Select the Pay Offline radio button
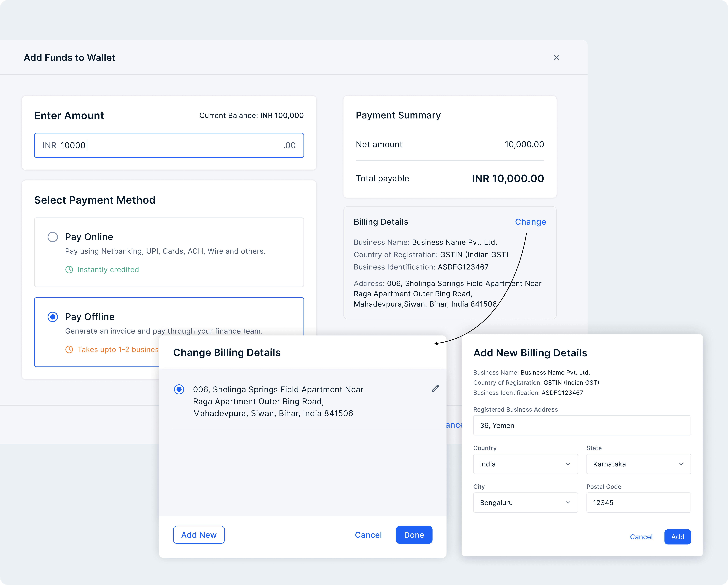The image size is (728, 585). tap(53, 317)
